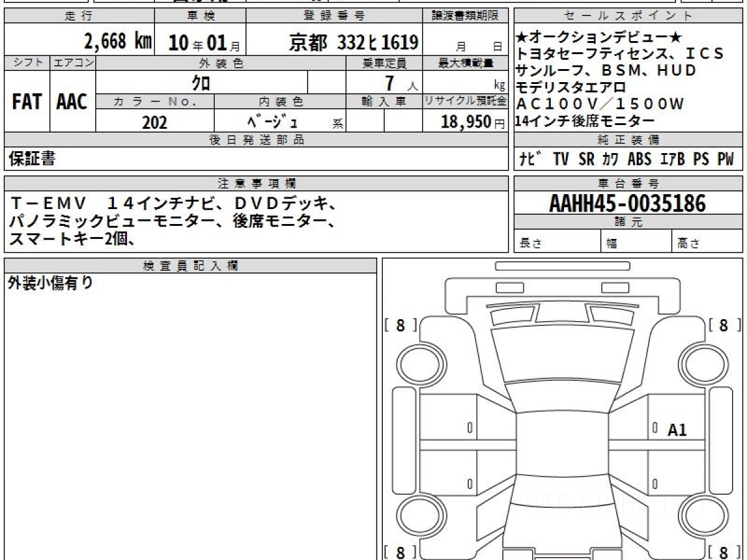Select the line モデリスタエアロ
The width and height of the screenshot is (747, 560).
coord(571,87)
